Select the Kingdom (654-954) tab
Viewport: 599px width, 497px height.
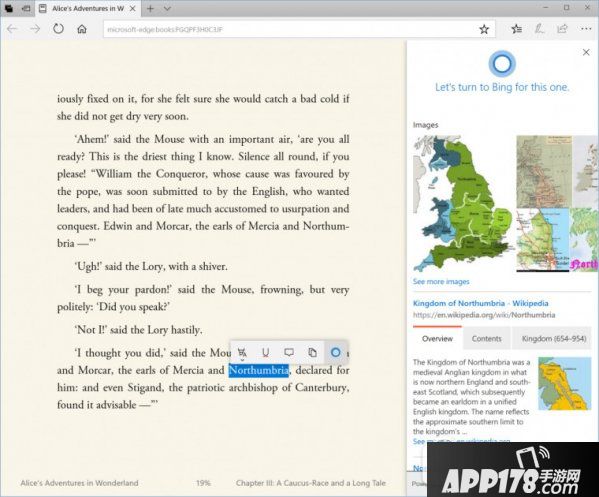pyautogui.click(x=554, y=338)
